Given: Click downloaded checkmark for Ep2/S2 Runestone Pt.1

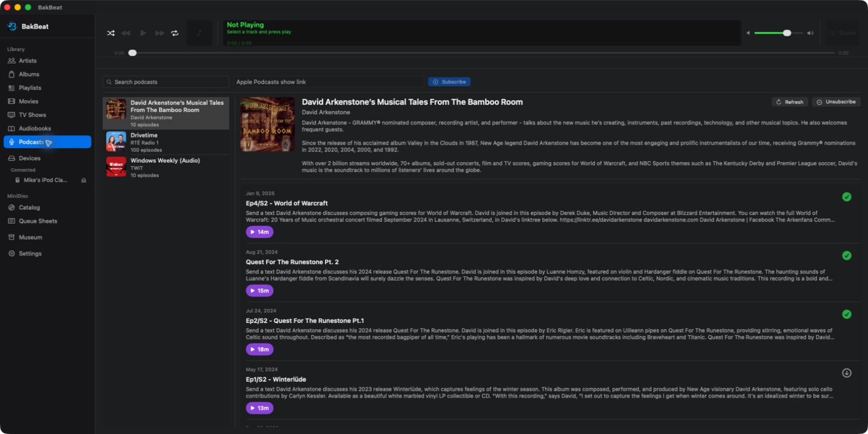Looking at the screenshot, I should 847,314.
